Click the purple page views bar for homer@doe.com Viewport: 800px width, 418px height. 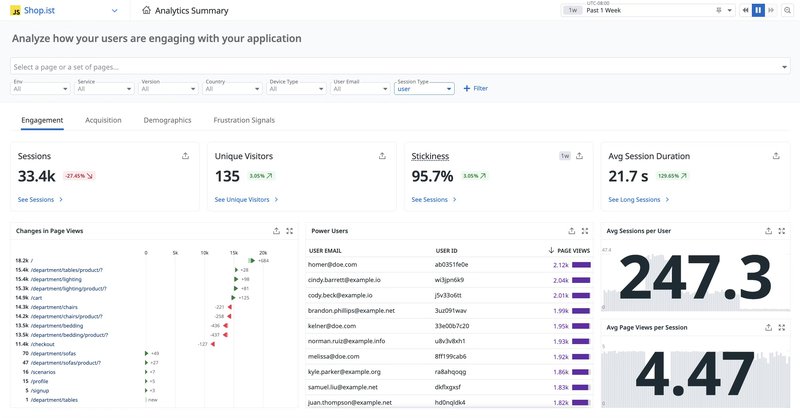pyautogui.click(x=580, y=265)
